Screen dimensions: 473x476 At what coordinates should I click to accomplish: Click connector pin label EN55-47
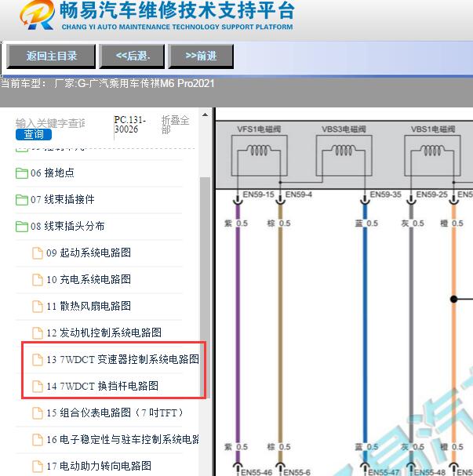[x=384, y=472]
